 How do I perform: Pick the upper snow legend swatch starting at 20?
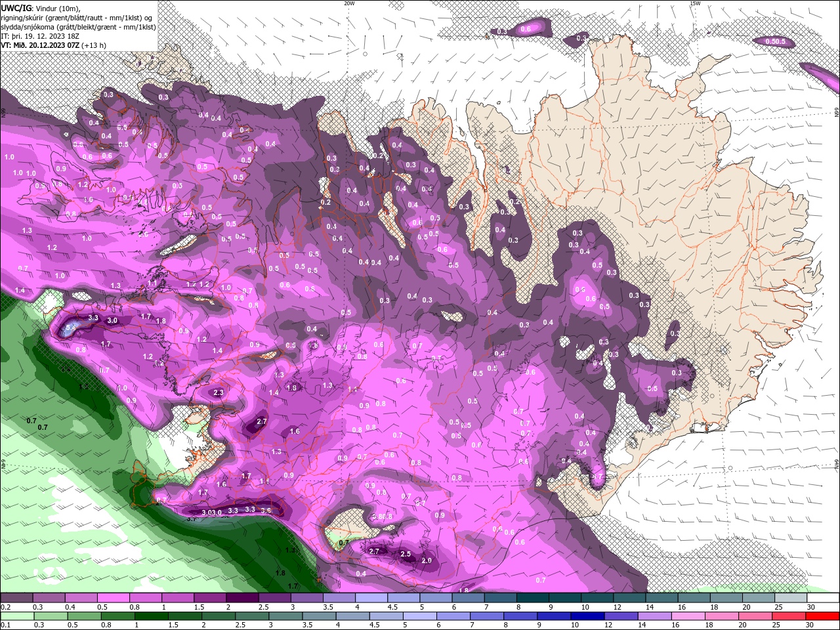pyautogui.click(x=758, y=598)
